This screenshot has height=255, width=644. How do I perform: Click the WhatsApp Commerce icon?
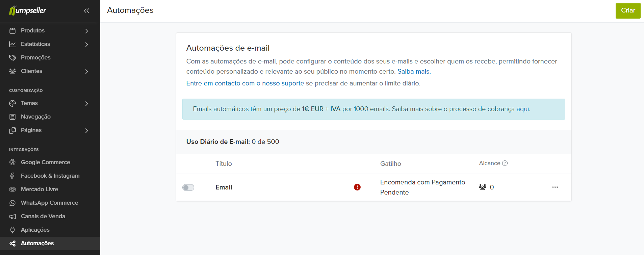click(12, 203)
